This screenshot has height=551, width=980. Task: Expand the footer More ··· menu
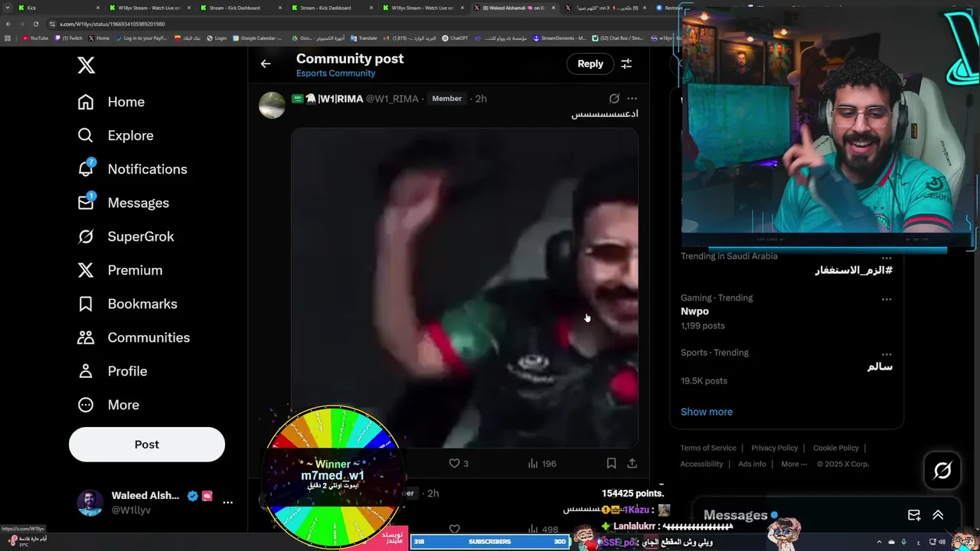794,464
